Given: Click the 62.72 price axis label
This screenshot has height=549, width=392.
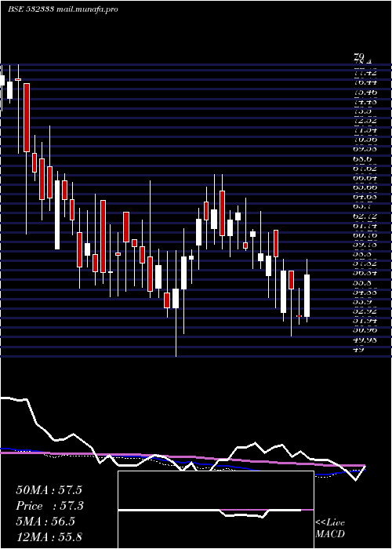Looking at the screenshot, I should 365,216.
